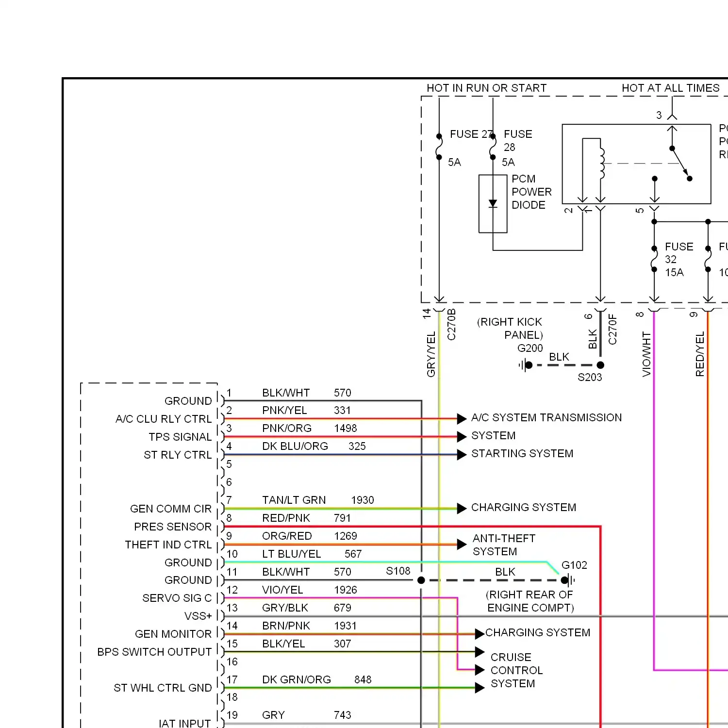Click the LT BLU/YEL 567 wire label
This screenshot has width=728, height=728.
click(x=312, y=554)
